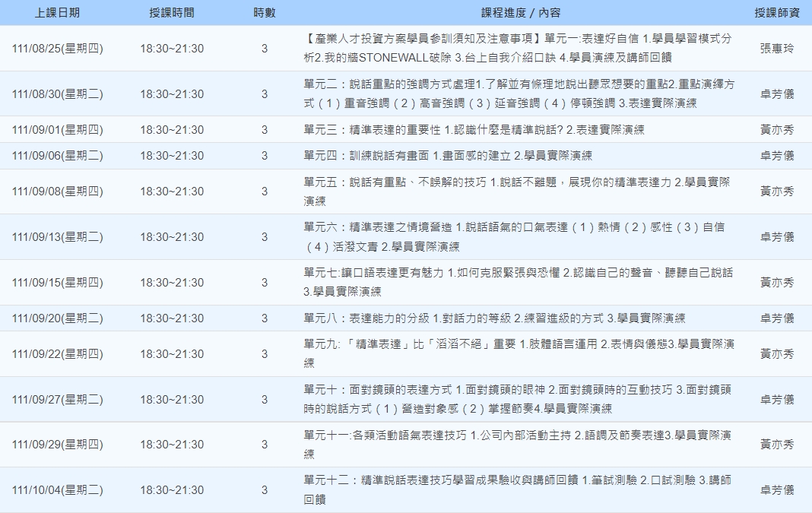Click the date 111/08/25(星期四)
Screen dimensions: 812x513
[57, 49]
